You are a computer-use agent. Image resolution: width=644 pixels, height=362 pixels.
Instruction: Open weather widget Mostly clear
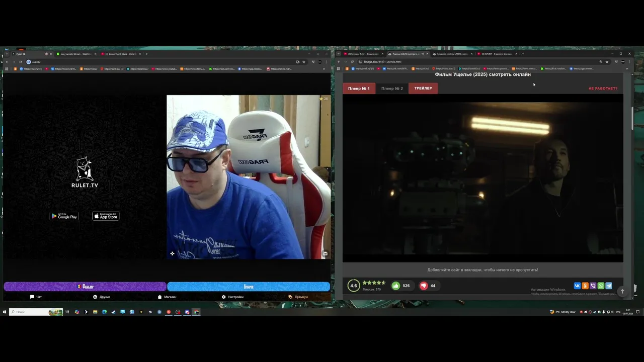562,312
